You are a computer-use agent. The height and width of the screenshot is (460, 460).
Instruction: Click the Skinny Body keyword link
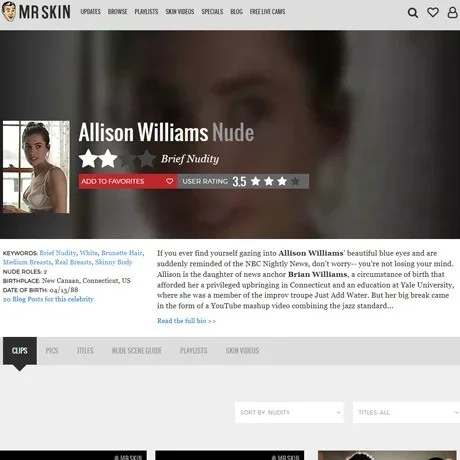click(x=113, y=262)
